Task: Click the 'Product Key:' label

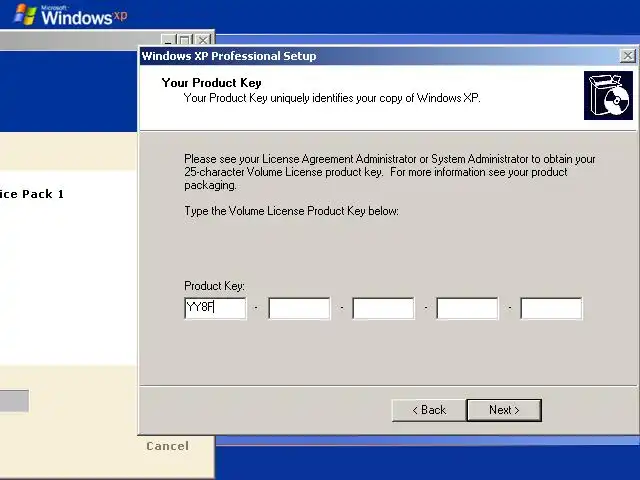Action: [x=214, y=285]
